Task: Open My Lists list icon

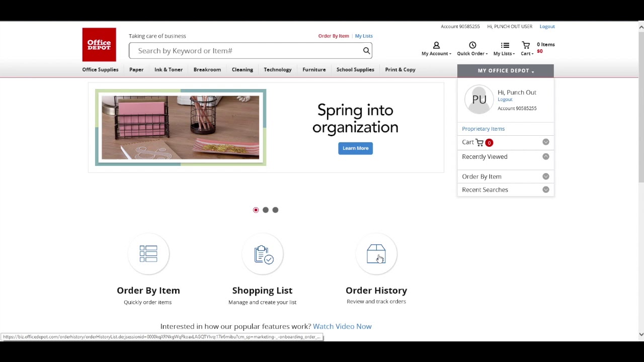Action: tap(505, 45)
